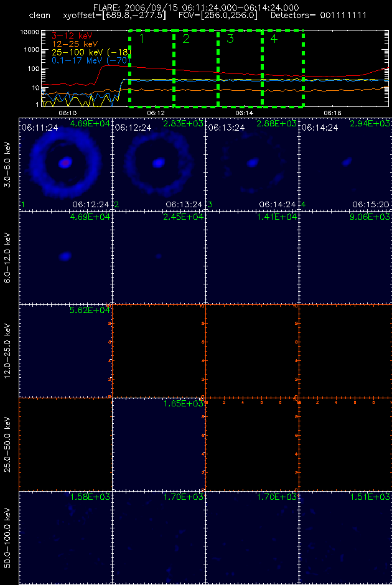Select the yellow '25-100 keV (-18)' legend entry
Screen dimensions: 392x585
[92, 52]
